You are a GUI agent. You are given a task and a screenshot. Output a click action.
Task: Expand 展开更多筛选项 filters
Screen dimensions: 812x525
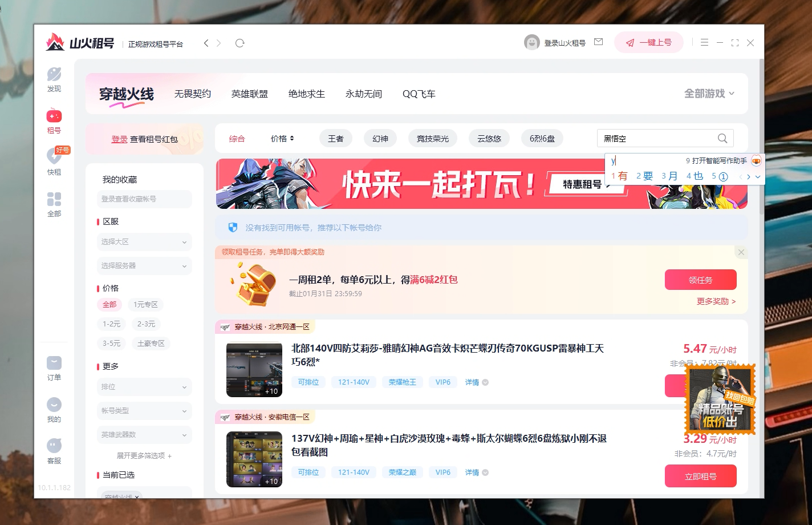click(144, 456)
